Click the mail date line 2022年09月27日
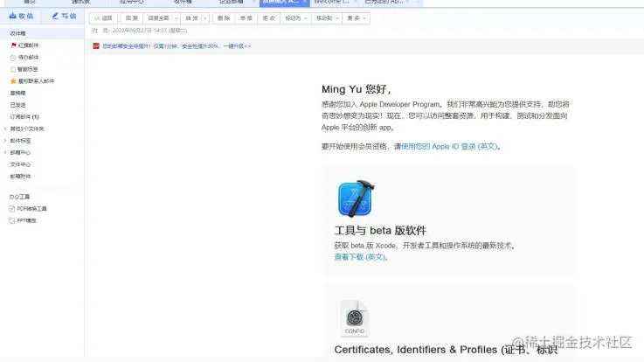This screenshot has width=644, height=362. tap(140, 31)
